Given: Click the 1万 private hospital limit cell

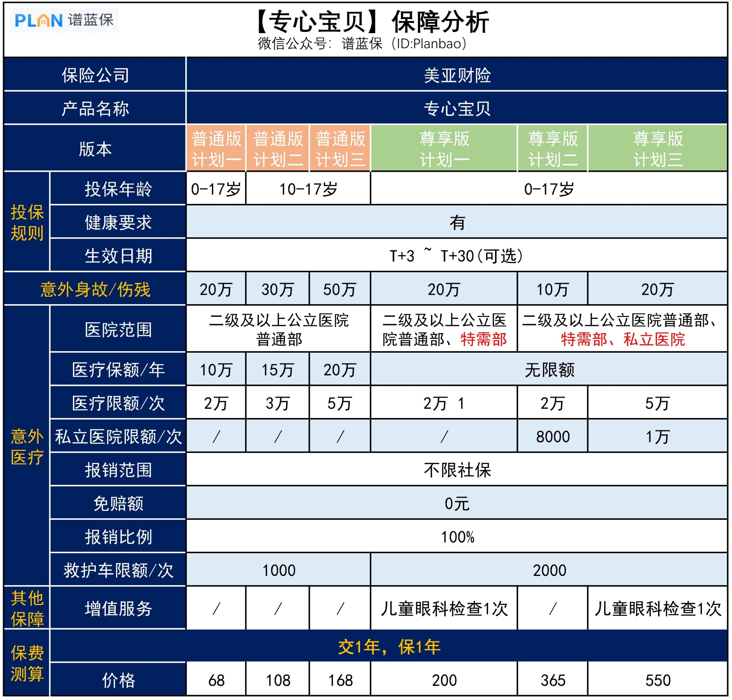Looking at the screenshot, I should pyautogui.click(x=658, y=436).
